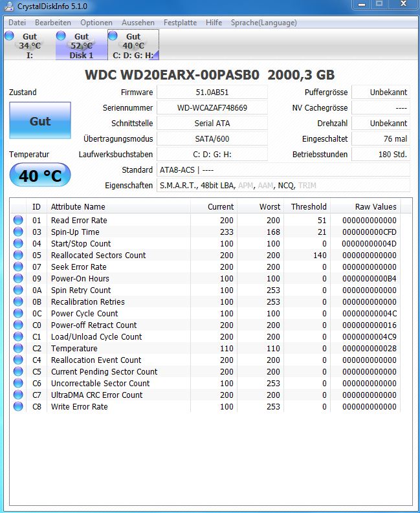The height and width of the screenshot is (513, 420).
Task: Click the status orb next to Read Error Rate
Action: tap(18, 220)
